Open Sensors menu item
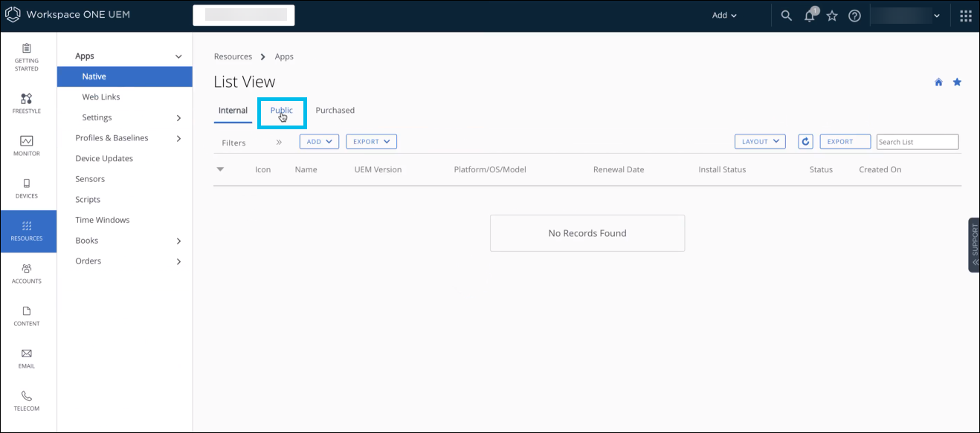 click(x=90, y=179)
